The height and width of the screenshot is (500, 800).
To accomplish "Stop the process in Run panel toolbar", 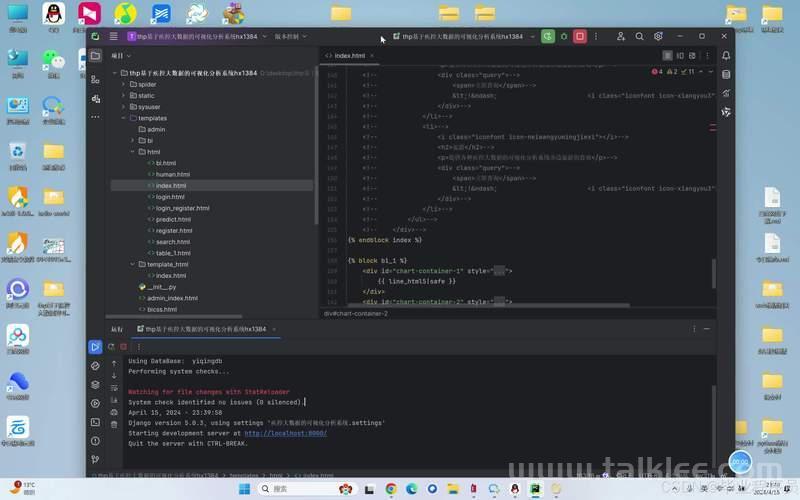I will pyautogui.click(x=123, y=347).
